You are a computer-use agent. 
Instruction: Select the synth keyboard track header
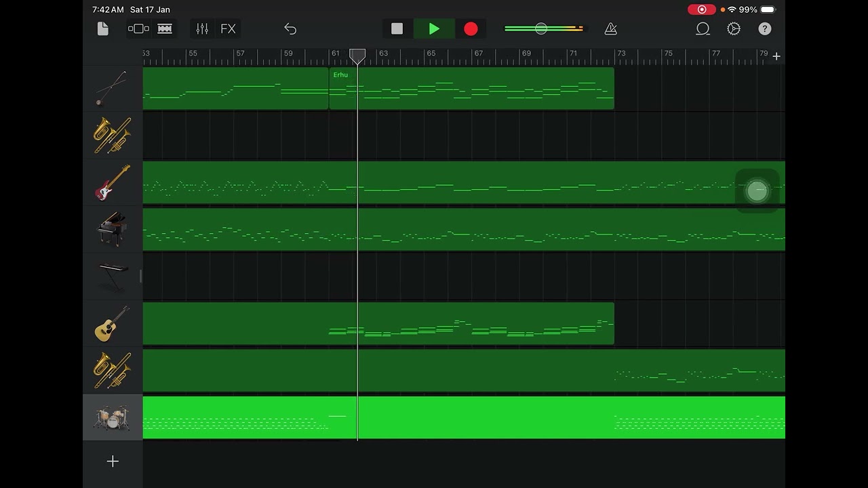pyautogui.click(x=113, y=277)
